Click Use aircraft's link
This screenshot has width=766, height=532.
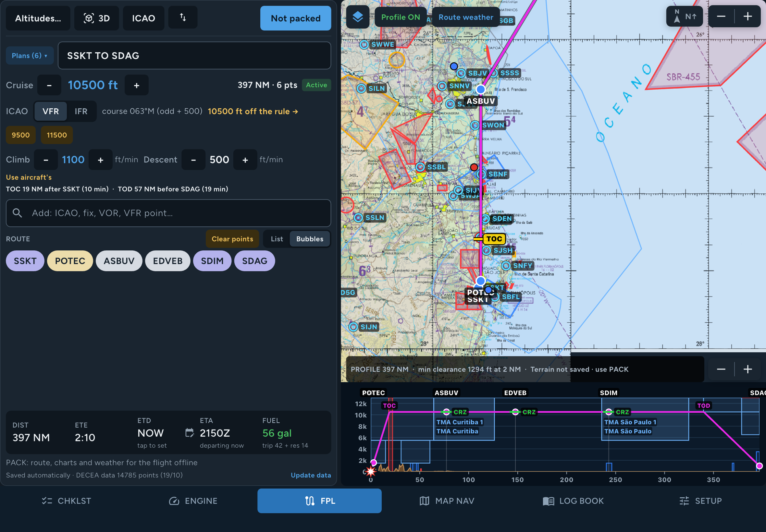click(x=29, y=177)
